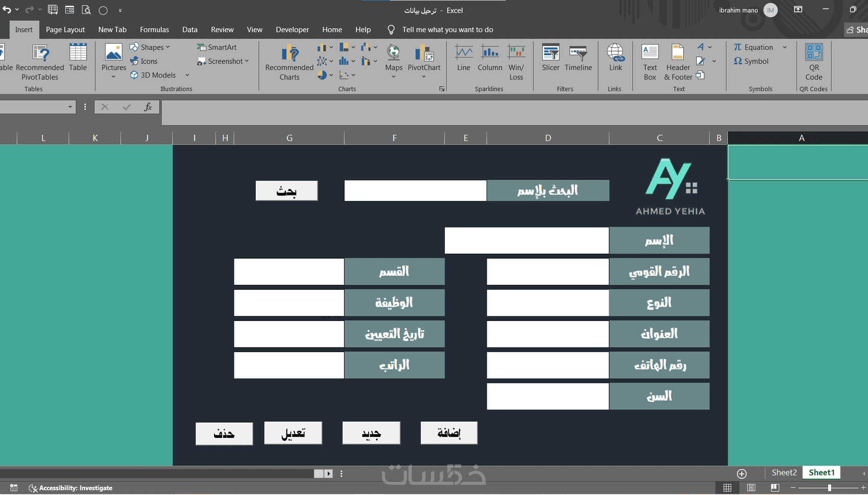Screen dimensions: 868x495
Task: Insert a Column sparkline
Action: (490, 58)
